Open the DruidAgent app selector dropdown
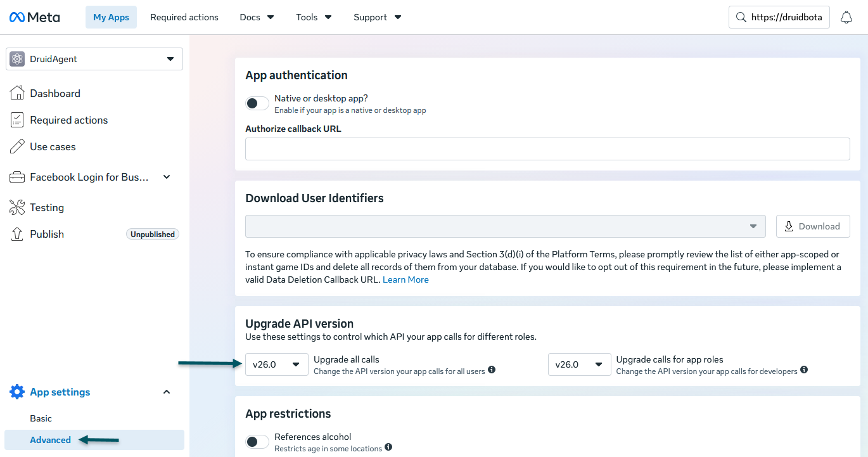The image size is (868, 457). point(94,59)
